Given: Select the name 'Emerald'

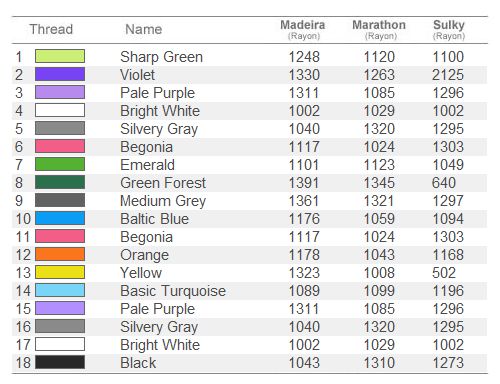Looking at the screenshot, I should point(148,165).
